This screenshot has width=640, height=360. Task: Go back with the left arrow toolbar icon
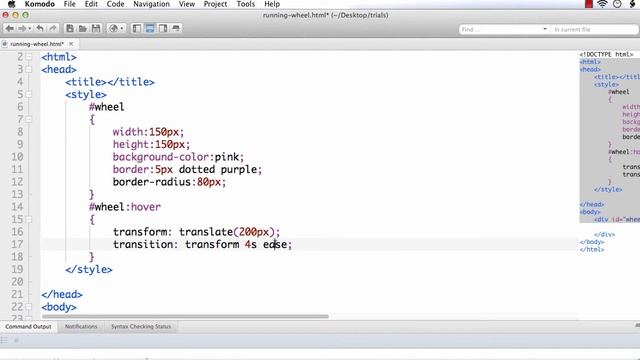9,29
